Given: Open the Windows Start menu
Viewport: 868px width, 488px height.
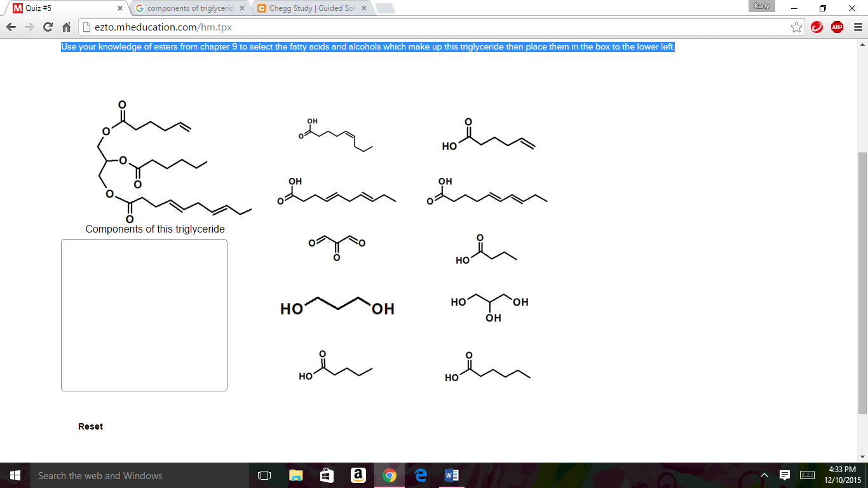Looking at the screenshot, I should [x=13, y=475].
